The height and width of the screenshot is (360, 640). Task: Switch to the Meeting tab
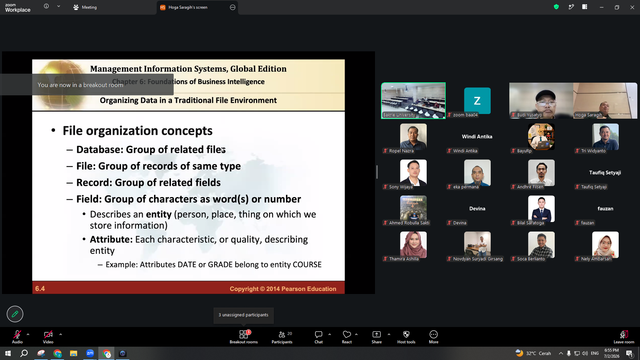pyautogui.click(x=85, y=7)
